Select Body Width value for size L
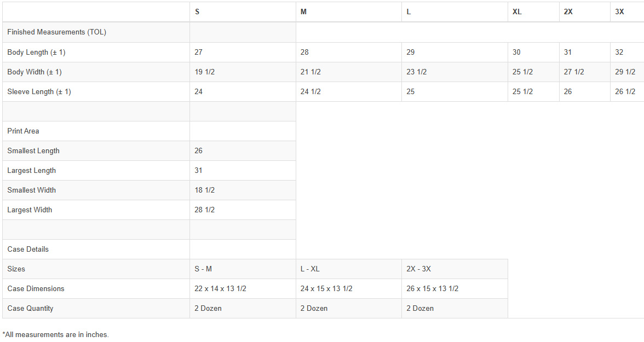 click(x=416, y=72)
